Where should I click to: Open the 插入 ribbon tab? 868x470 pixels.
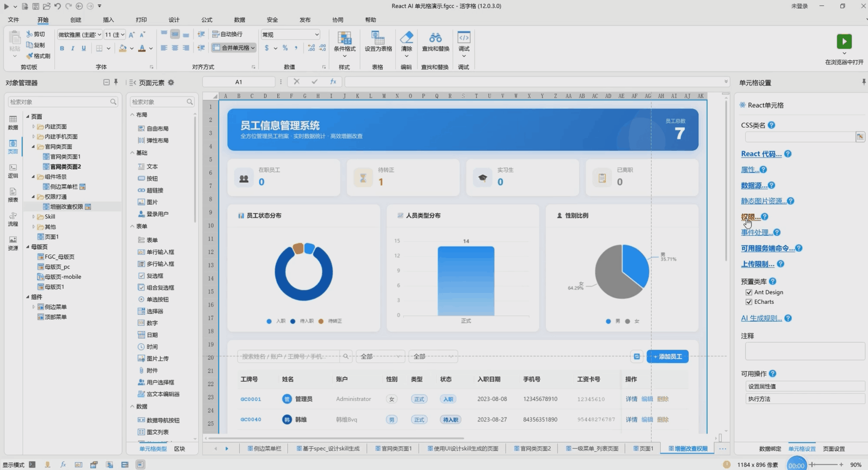[108, 20]
